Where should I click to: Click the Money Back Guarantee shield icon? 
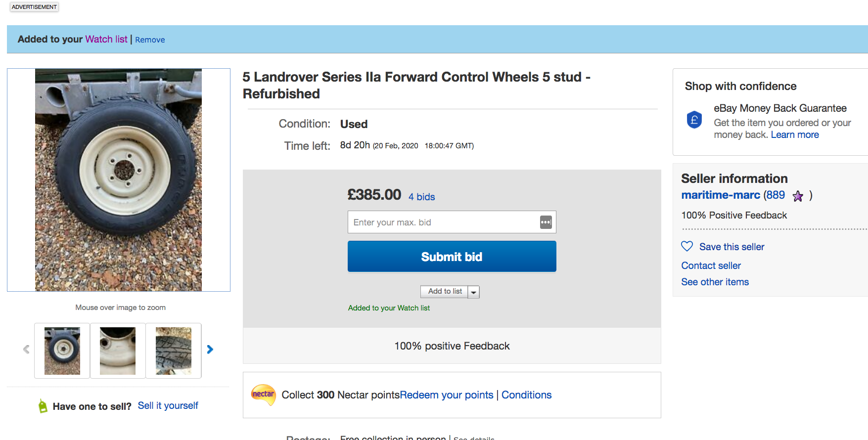pyautogui.click(x=694, y=120)
